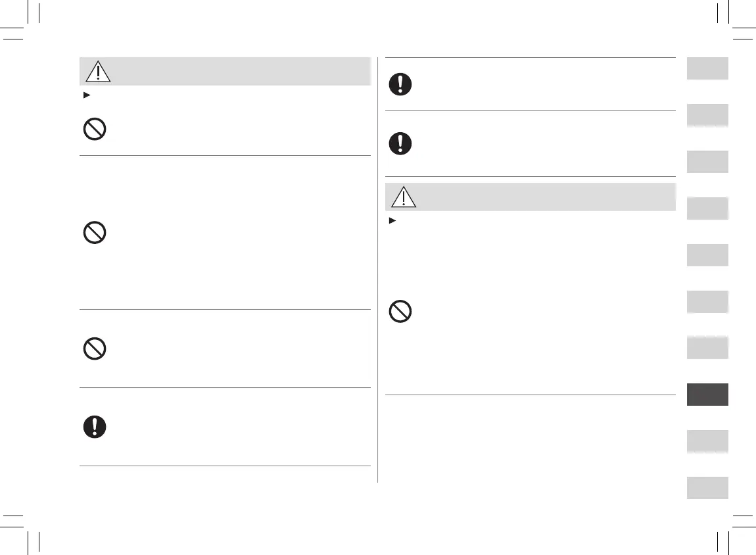This screenshot has height=555, width=756.
Task: Open the side tab just below the dark tab
Action: click(x=707, y=441)
